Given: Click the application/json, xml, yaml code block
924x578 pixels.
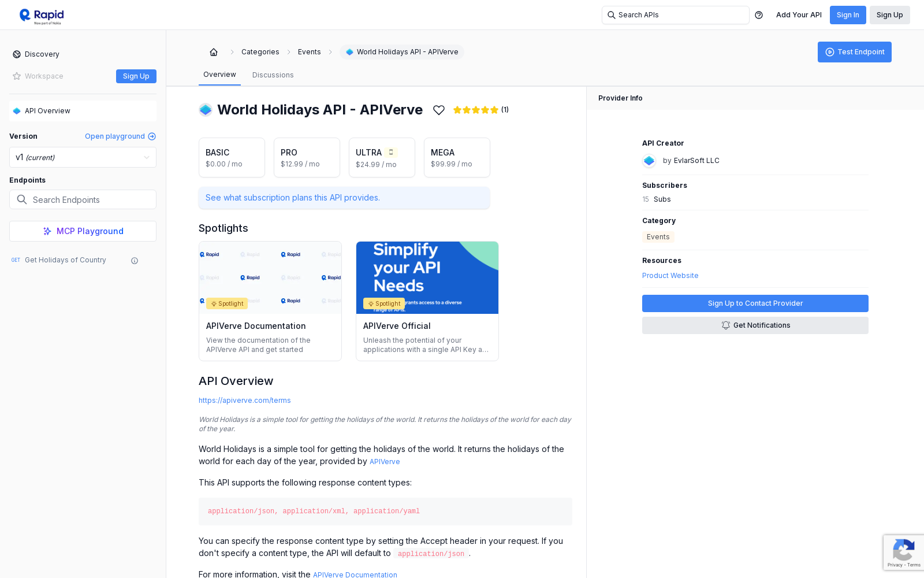Looking at the screenshot, I should [x=385, y=512].
